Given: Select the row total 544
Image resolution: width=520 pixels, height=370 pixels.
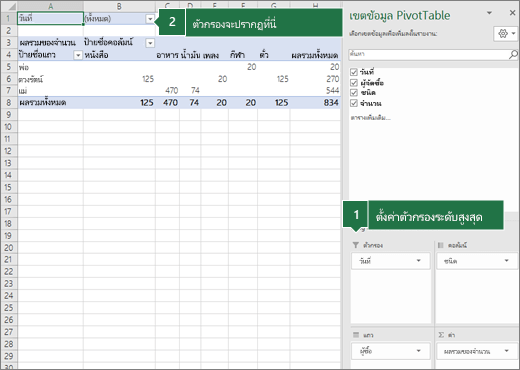Looking at the screenshot, I should (x=315, y=91).
